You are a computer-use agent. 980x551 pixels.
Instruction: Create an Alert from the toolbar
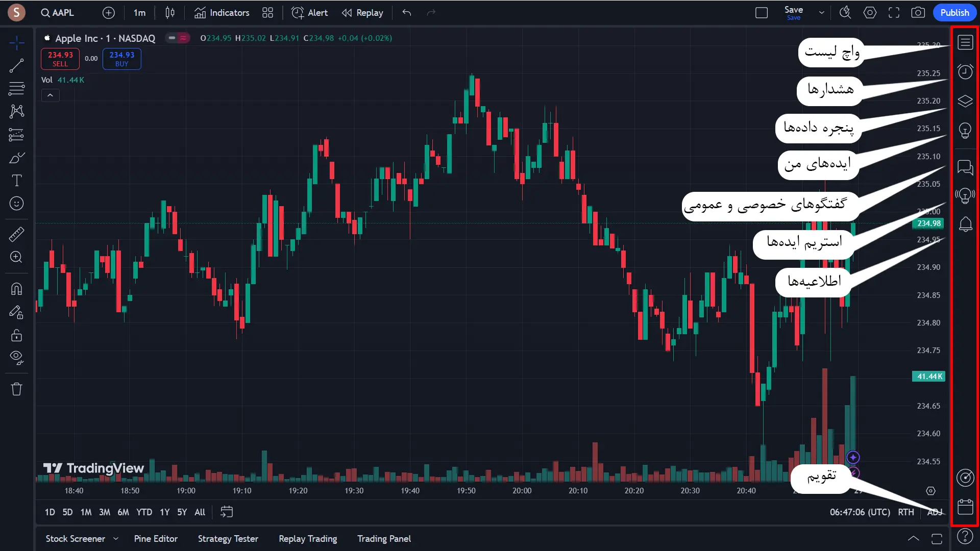(x=310, y=13)
